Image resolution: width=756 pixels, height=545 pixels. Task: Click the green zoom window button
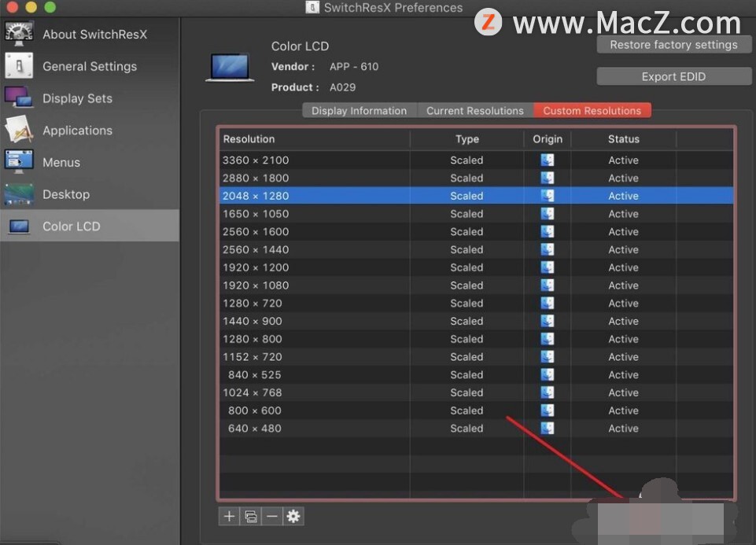(50, 7)
